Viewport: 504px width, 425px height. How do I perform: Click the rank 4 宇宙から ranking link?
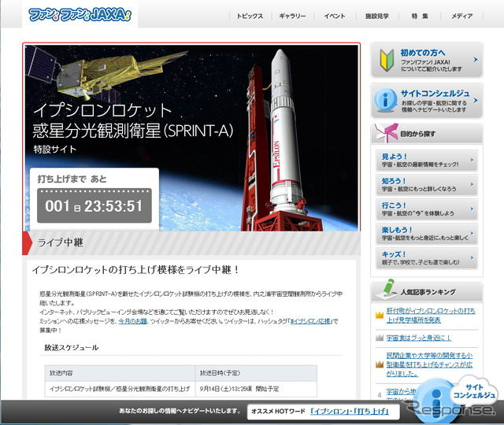(x=401, y=392)
